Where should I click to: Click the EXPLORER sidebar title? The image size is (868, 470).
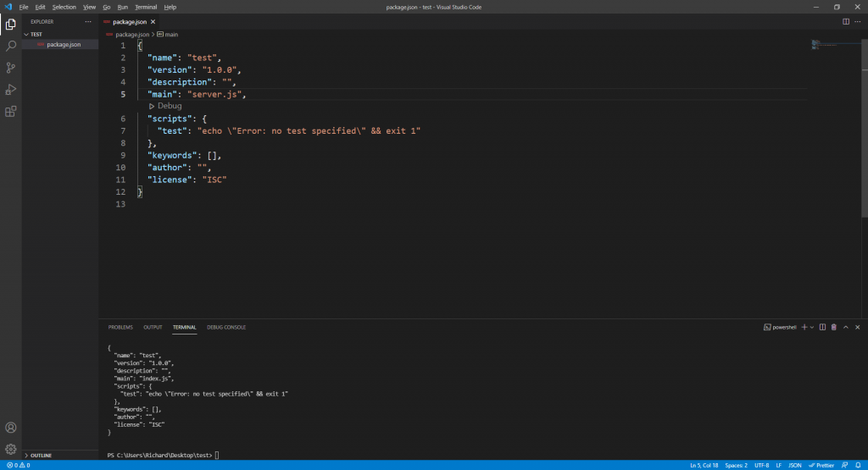[42, 21]
